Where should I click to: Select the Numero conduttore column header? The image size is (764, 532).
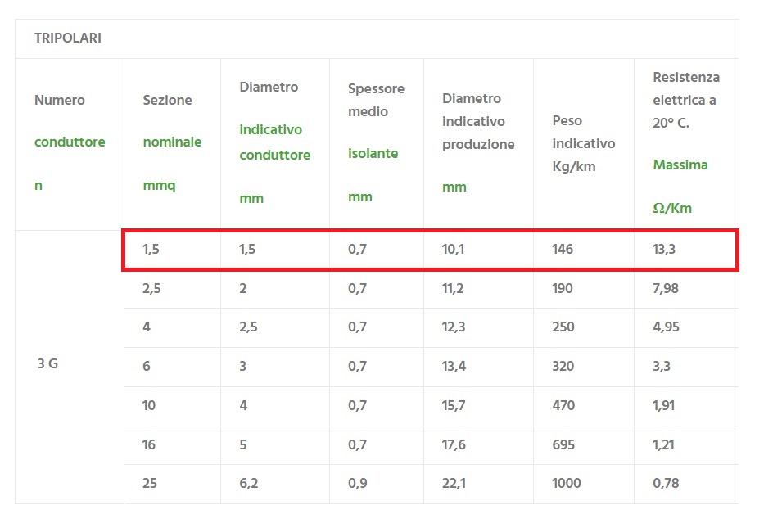pos(70,142)
